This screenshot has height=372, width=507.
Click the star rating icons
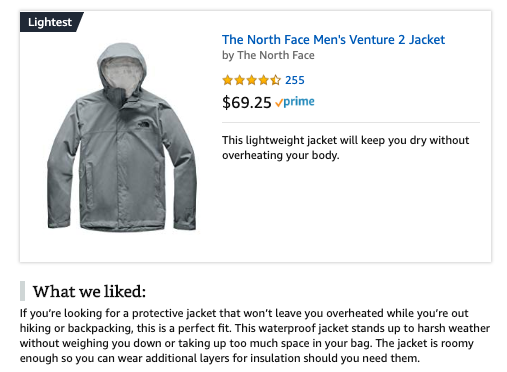pos(252,80)
